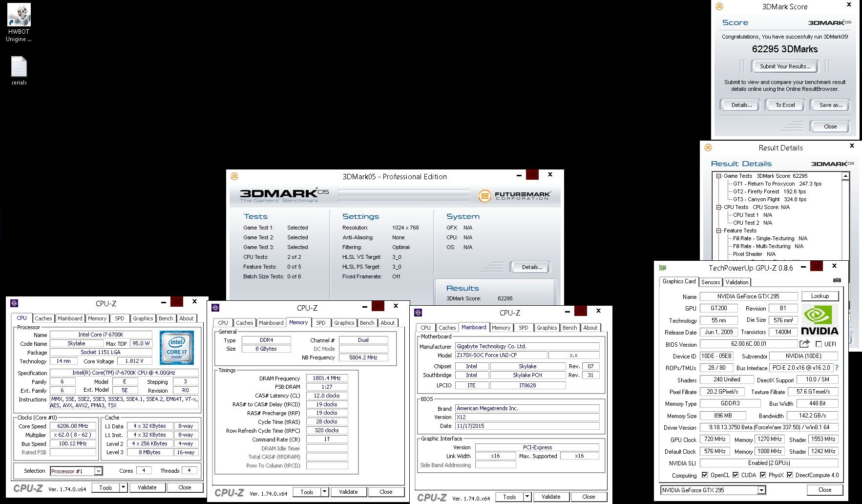Click the 3DMark05 Professional Edition title icon
Viewport: 862px width, 504px height.
pos(234,176)
